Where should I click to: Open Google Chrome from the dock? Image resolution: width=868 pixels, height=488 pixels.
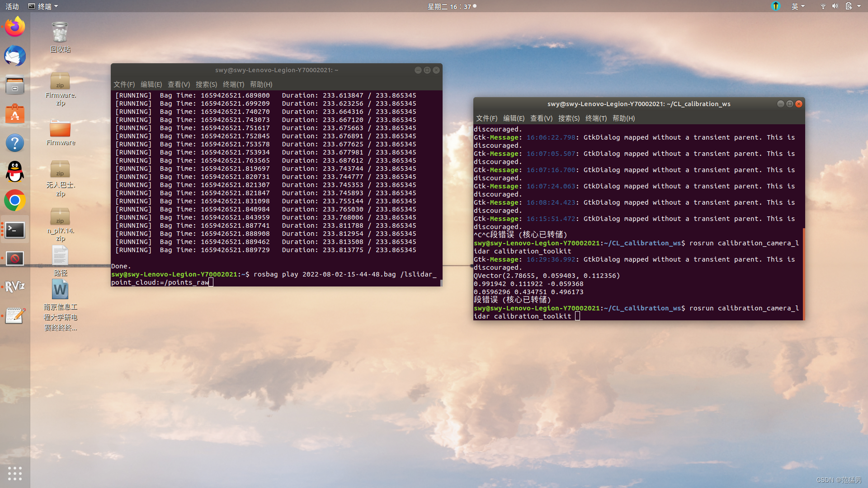click(15, 201)
